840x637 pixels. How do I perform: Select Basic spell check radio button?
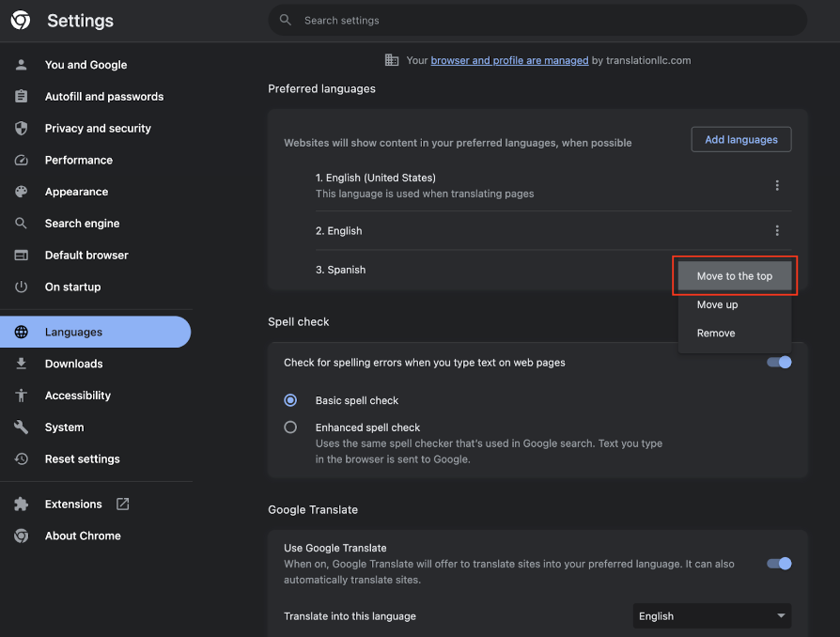coord(290,400)
